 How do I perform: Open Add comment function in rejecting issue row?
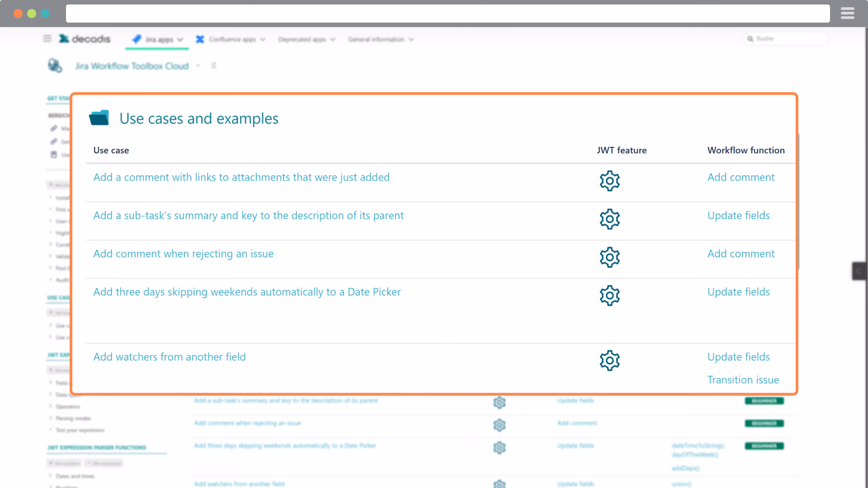(x=741, y=253)
